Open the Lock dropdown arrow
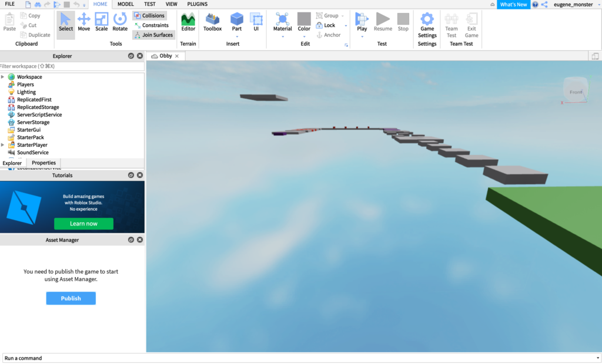The image size is (602, 364). click(x=346, y=26)
